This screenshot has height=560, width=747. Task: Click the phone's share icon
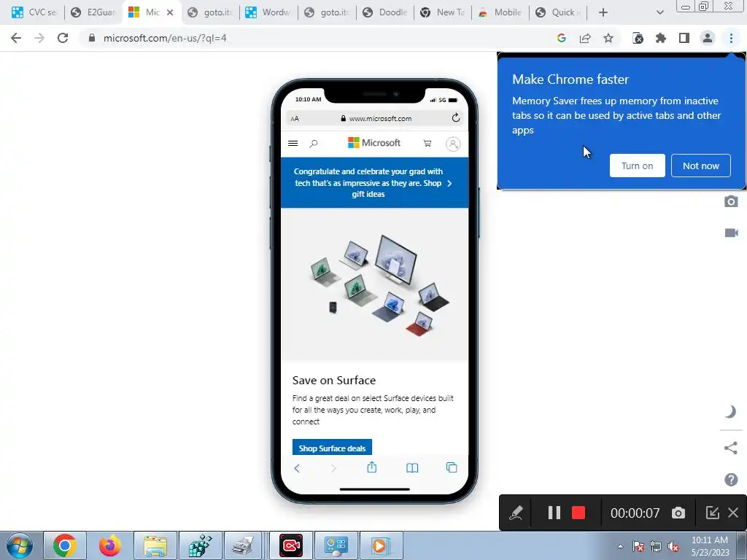(372, 467)
